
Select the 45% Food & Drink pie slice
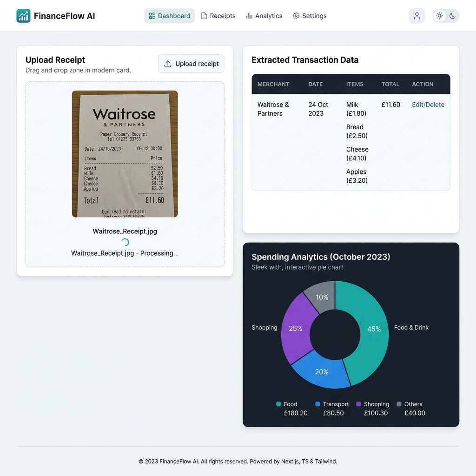(x=374, y=329)
